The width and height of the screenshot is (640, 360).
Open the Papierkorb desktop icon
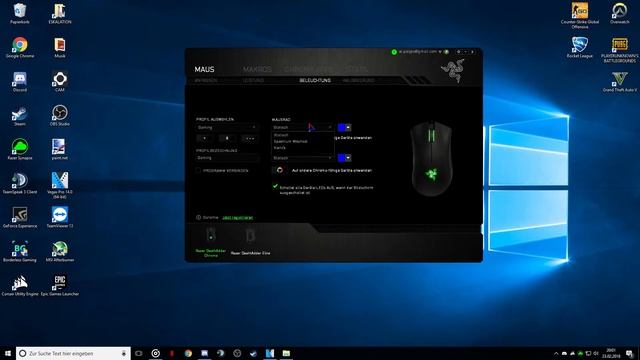20,13
